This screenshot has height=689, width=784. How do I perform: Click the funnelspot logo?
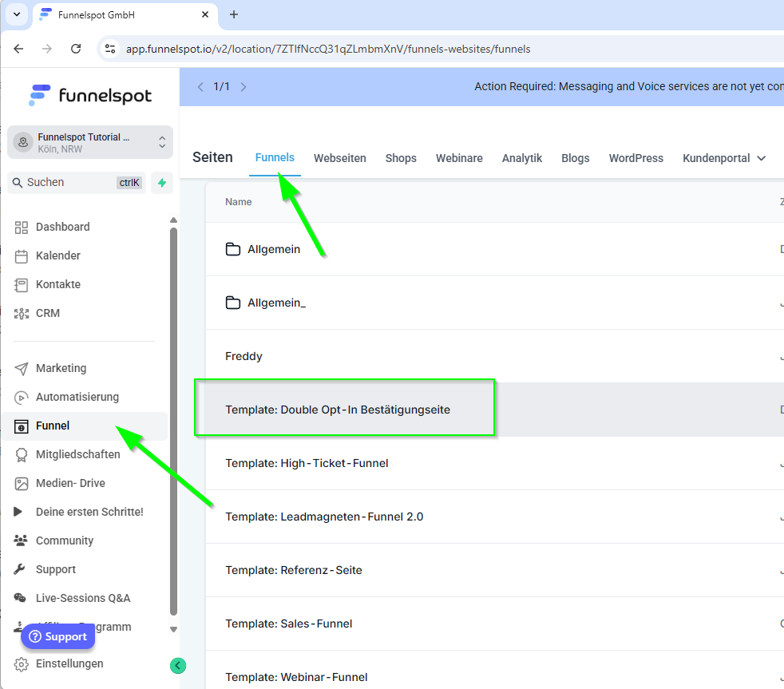[x=90, y=95]
